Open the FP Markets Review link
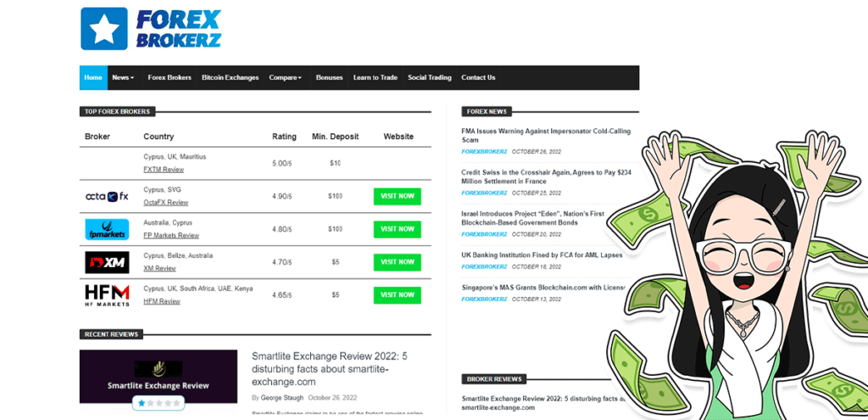Screen dimensions: 868x420 coord(171,236)
